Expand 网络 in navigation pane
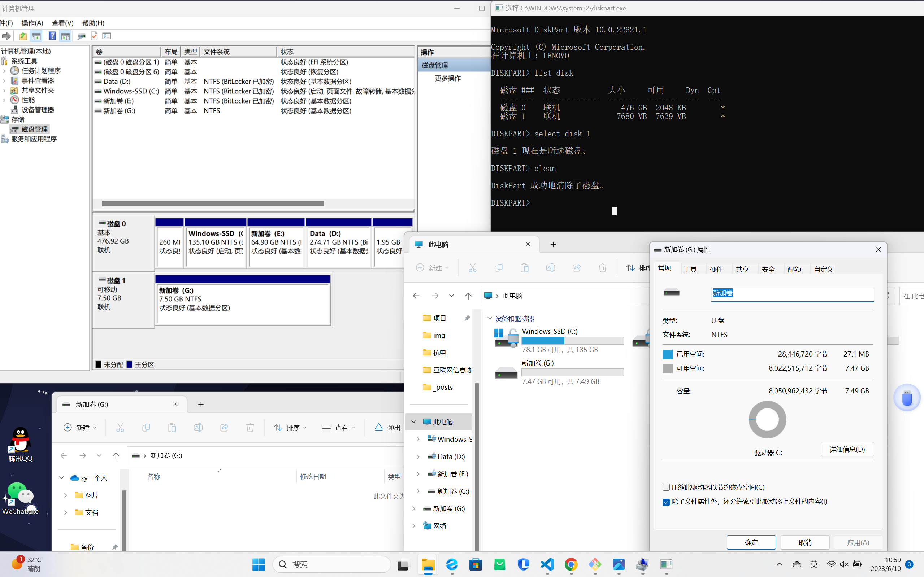This screenshot has height=577, width=924. (x=413, y=526)
